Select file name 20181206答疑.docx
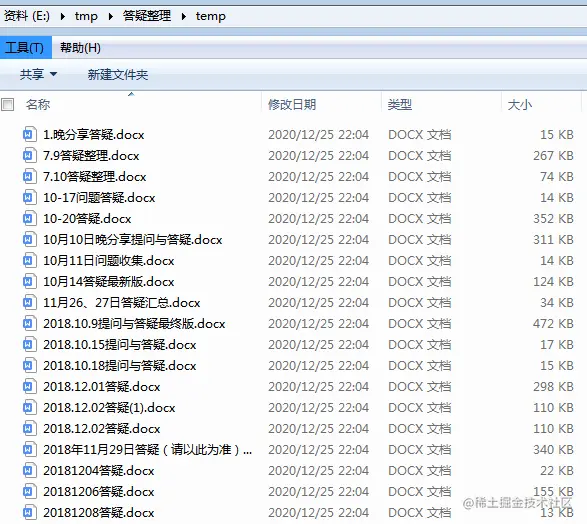The height and width of the screenshot is (524, 587). (98, 491)
